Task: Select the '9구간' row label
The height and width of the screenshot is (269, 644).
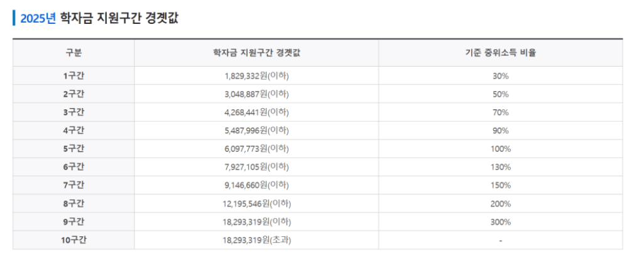Action: click(74, 222)
